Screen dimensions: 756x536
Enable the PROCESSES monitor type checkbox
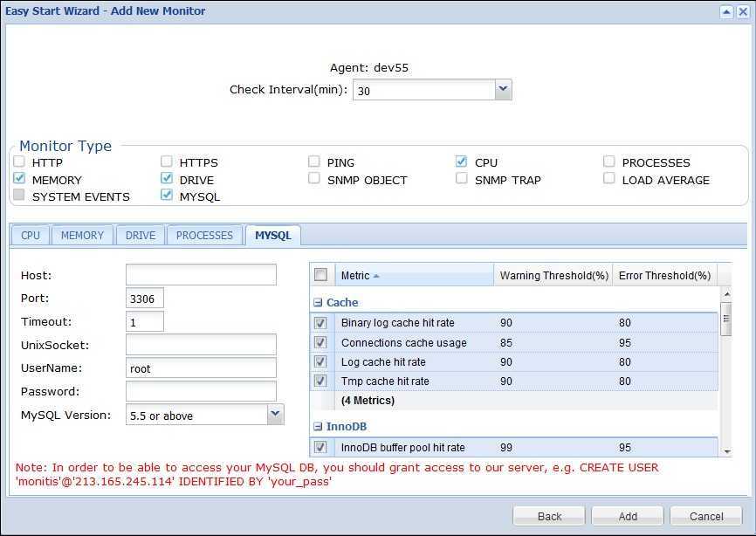pyautogui.click(x=609, y=161)
